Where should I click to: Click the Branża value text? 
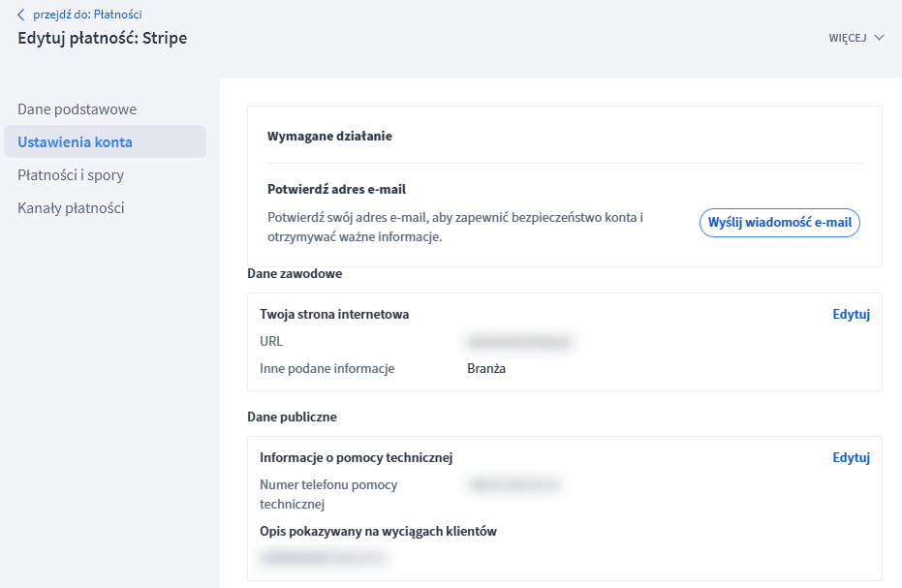(x=486, y=369)
